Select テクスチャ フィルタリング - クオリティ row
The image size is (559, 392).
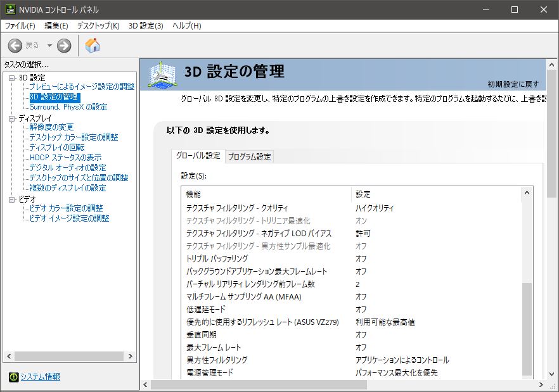click(351, 208)
